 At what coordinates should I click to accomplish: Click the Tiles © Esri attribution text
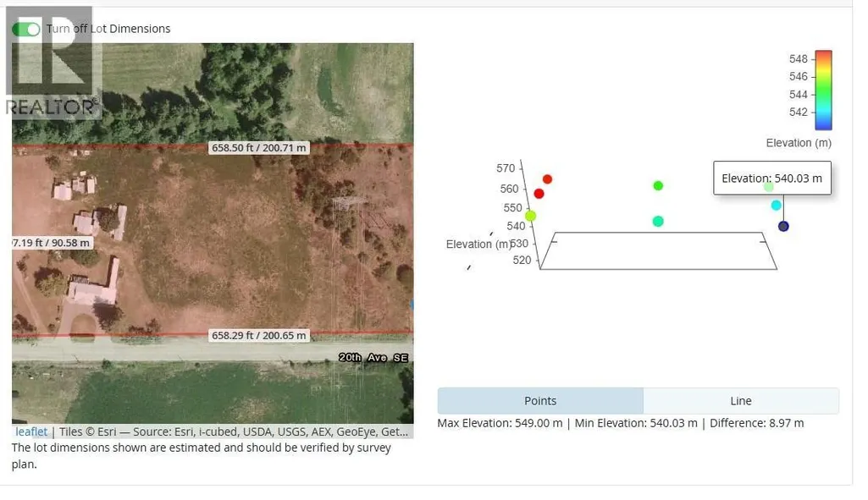(233, 431)
